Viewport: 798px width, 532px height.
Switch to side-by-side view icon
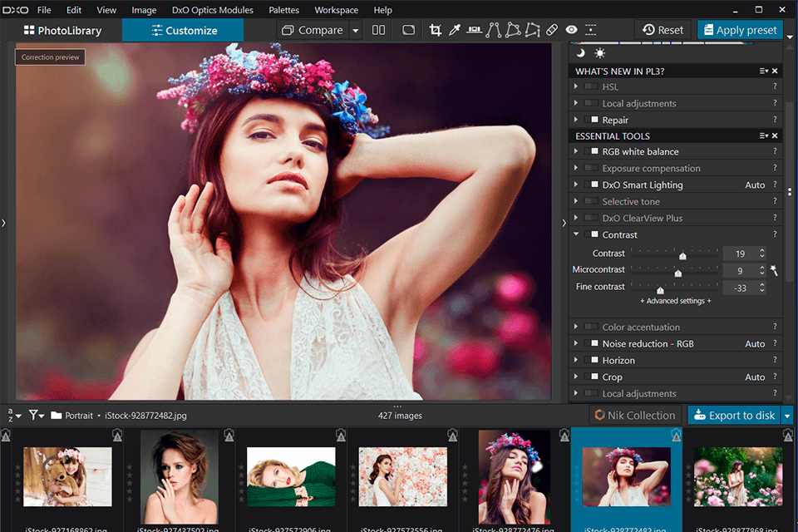coord(379,30)
